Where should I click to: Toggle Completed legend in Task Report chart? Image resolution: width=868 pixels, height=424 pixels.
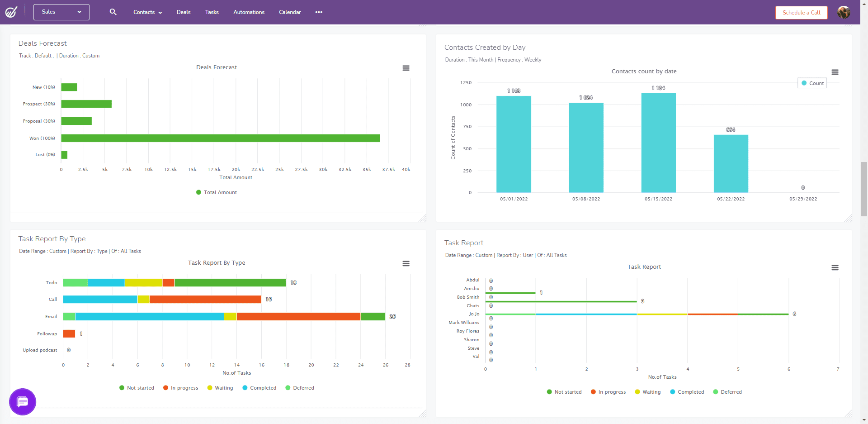pyautogui.click(x=687, y=392)
